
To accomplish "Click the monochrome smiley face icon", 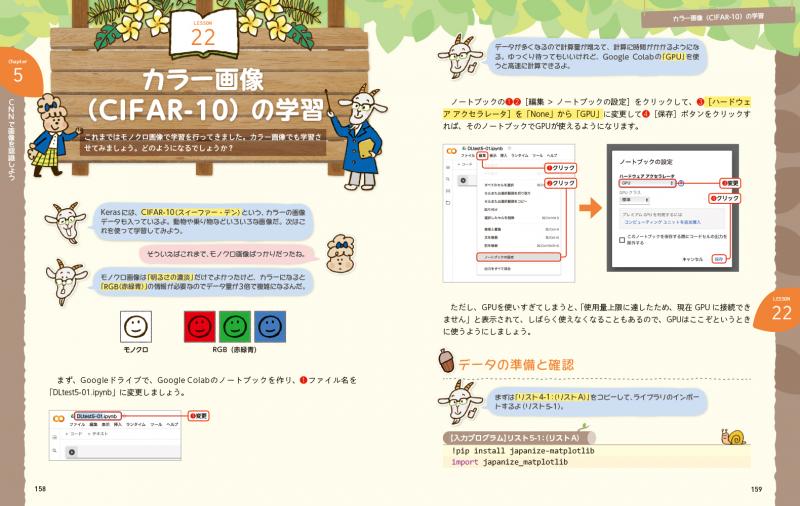I will [135, 327].
